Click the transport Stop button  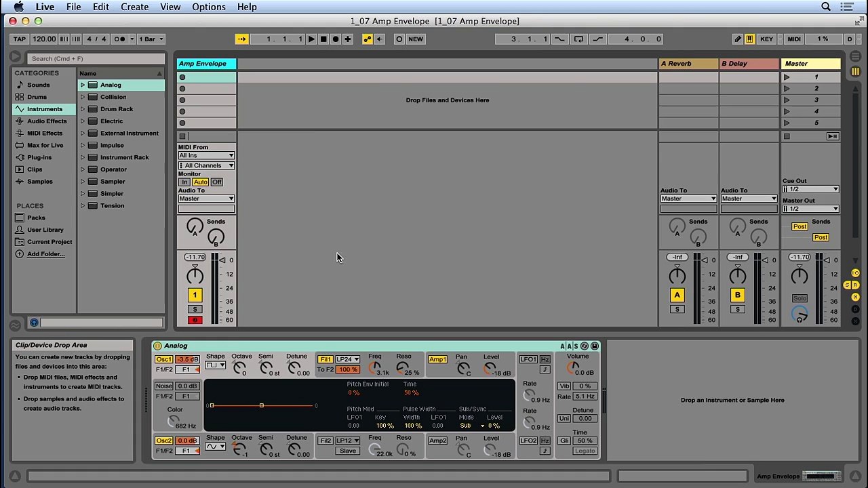(323, 39)
